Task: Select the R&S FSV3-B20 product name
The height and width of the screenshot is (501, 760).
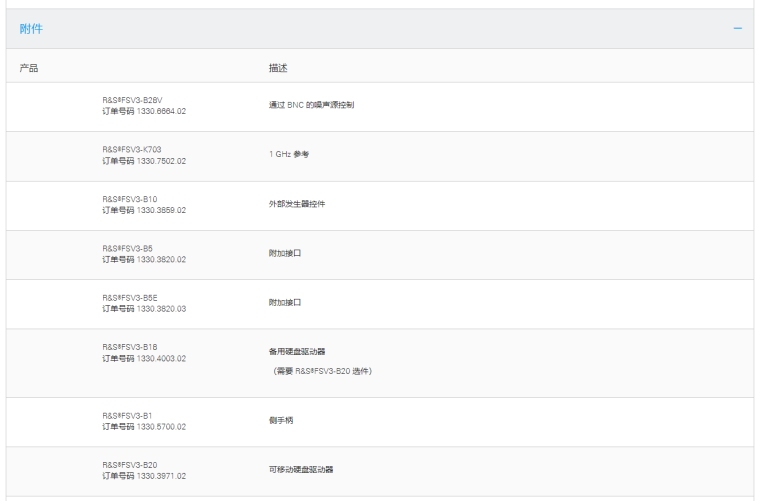Action: [x=130, y=464]
